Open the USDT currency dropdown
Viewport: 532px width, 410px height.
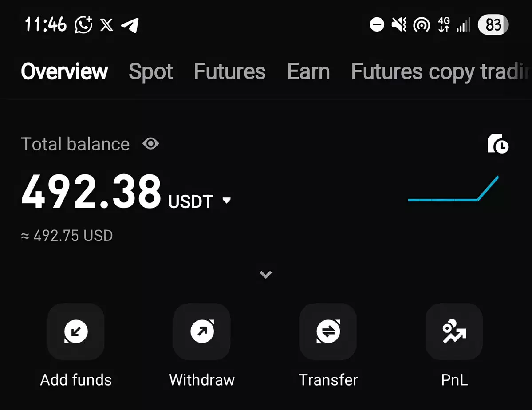[226, 201]
